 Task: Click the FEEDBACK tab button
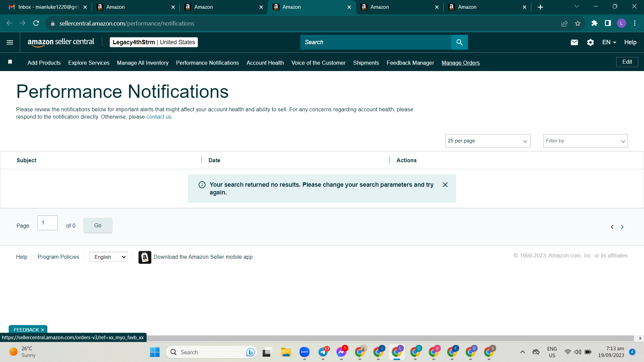(26, 330)
